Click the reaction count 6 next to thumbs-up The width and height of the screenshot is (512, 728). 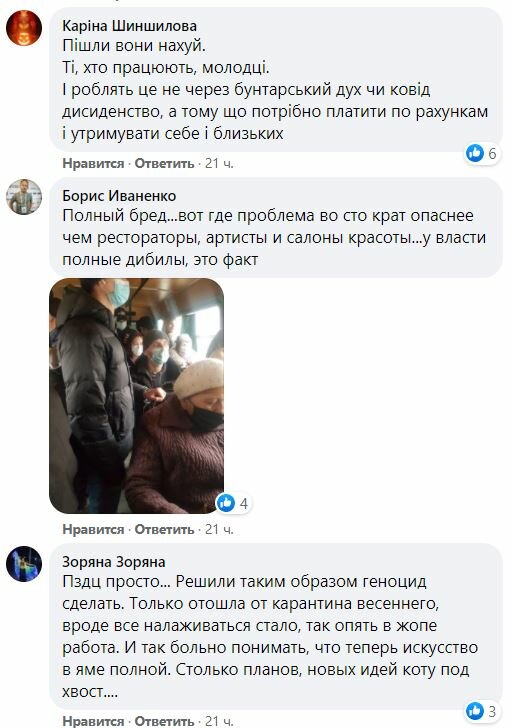(492, 153)
